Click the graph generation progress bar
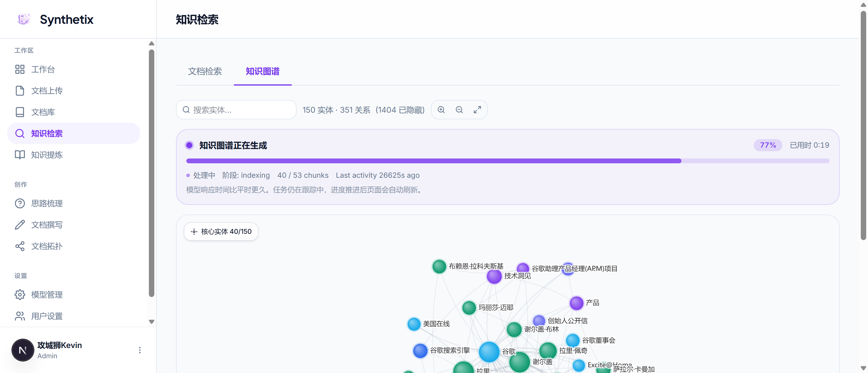Screen dimensions: 868x373 coord(508,161)
